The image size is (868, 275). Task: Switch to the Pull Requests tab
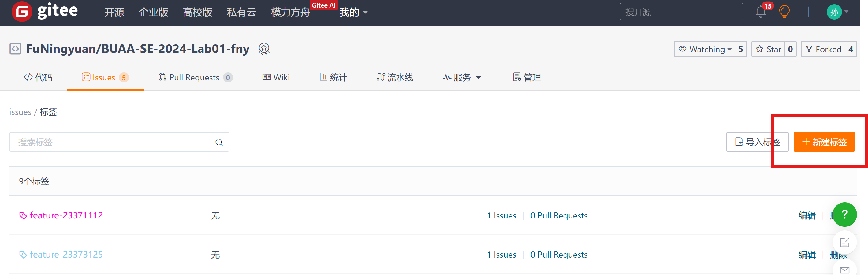195,77
